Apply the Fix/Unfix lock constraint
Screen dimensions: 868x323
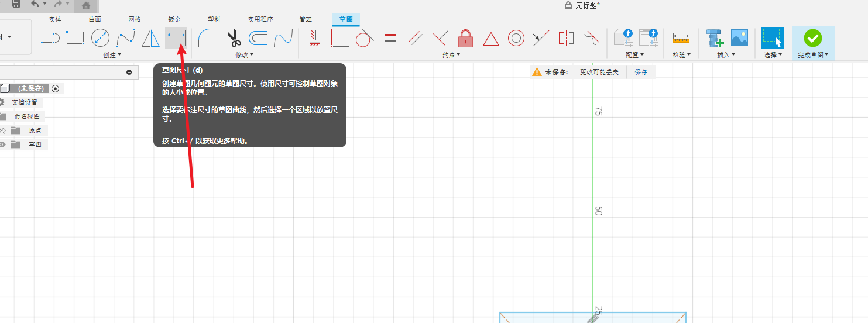click(465, 39)
